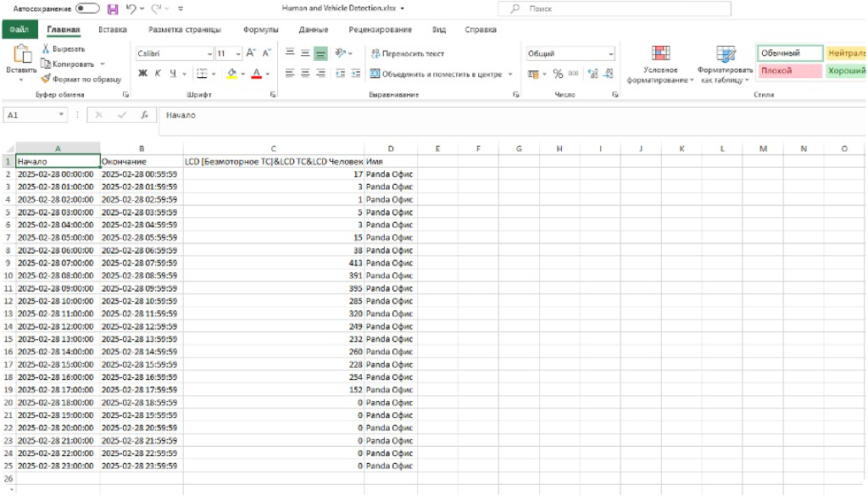Toggle the Автосохранение switch

coord(87,8)
